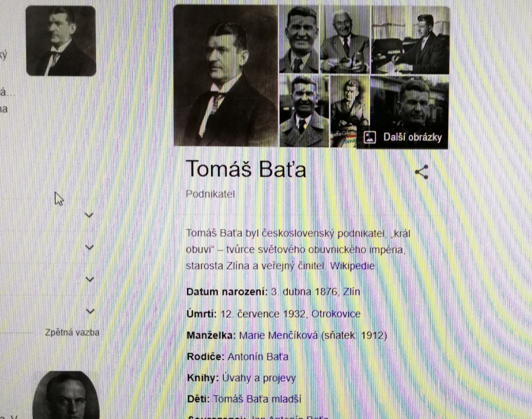Expand the second chevron in left column

click(x=89, y=247)
